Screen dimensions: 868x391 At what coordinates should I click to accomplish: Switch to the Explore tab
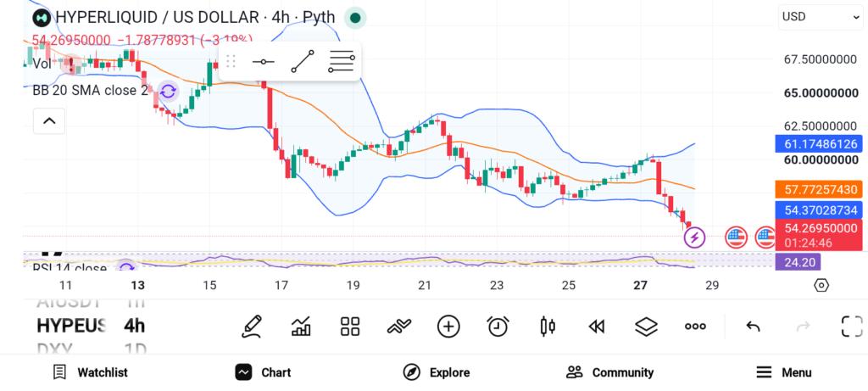(x=437, y=372)
